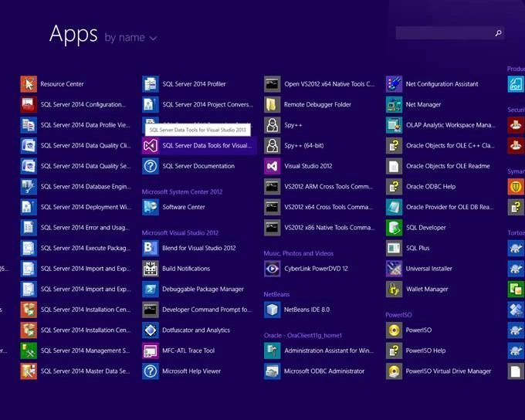Open CyberLink PowerDVD 12 icon

(273, 268)
